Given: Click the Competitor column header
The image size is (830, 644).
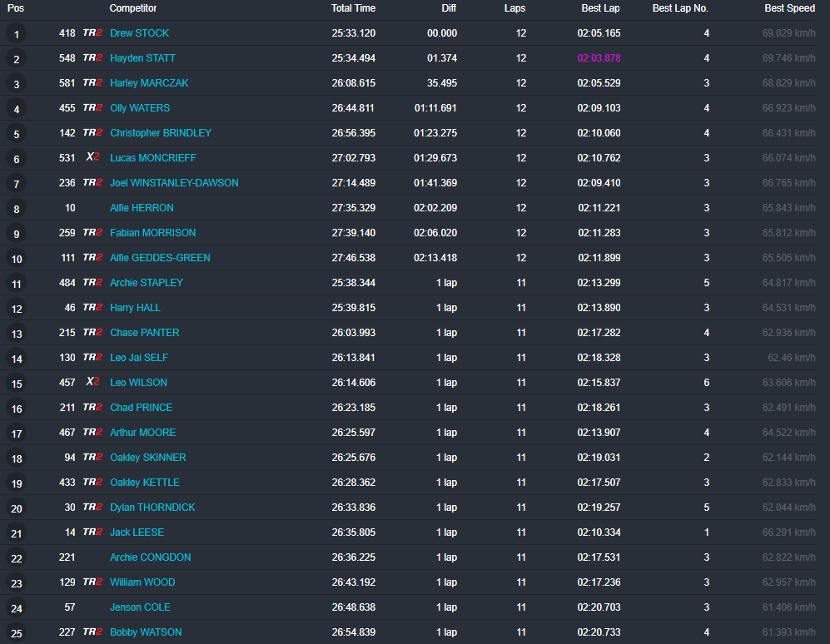Looking at the screenshot, I should [133, 8].
